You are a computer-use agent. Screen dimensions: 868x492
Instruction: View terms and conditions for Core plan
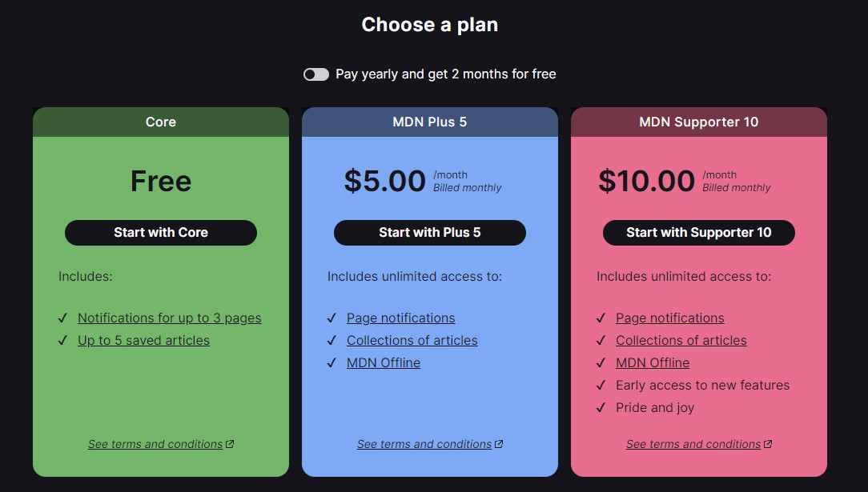[x=155, y=445]
